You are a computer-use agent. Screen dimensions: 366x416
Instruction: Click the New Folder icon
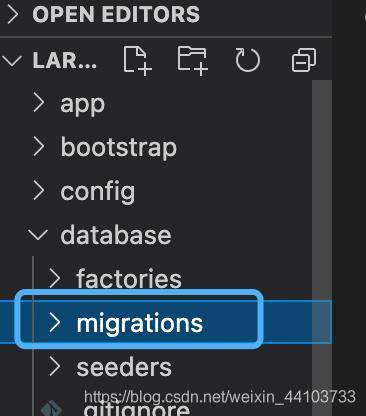tap(192, 60)
